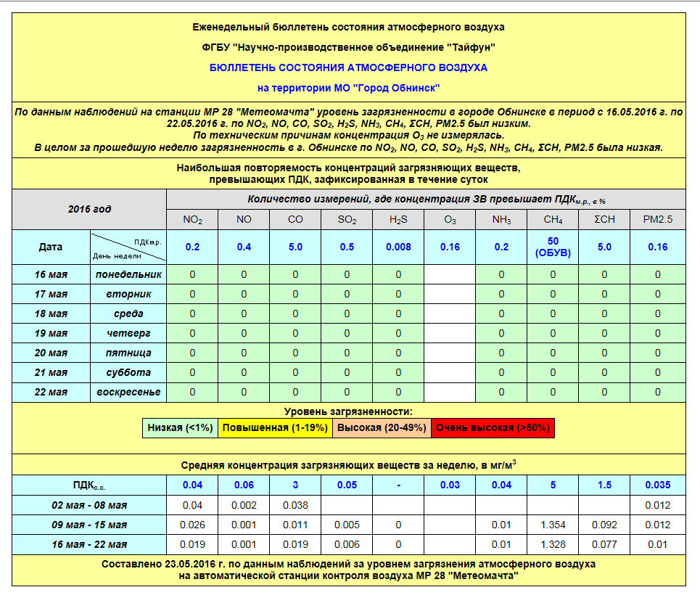The image size is (700, 603).
Task: Select the PM2.5 column header
Action: (x=658, y=220)
